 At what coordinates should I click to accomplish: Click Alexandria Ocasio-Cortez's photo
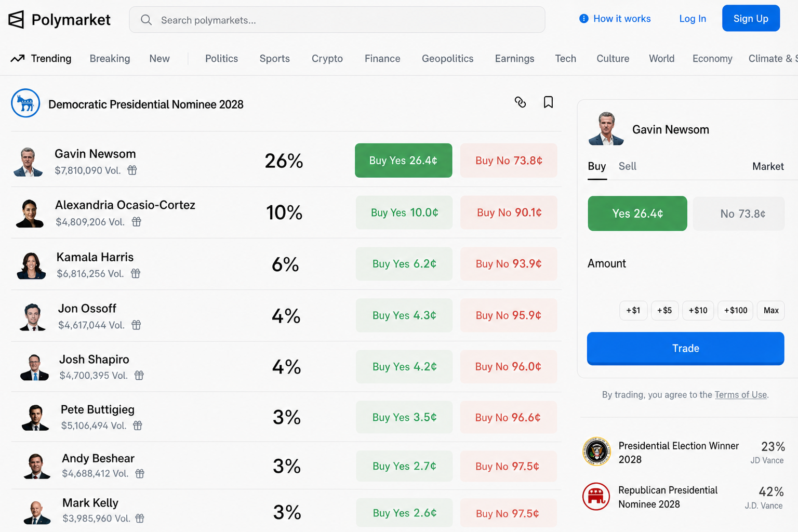click(30, 213)
